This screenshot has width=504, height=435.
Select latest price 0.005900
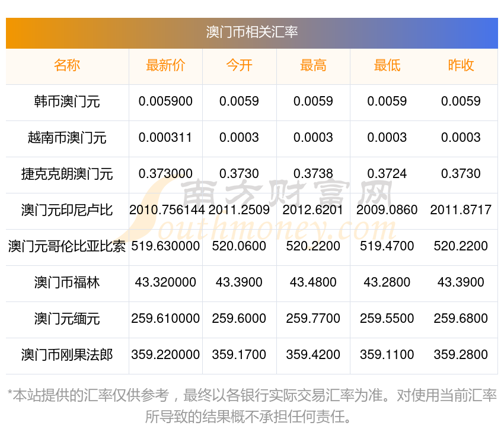click(x=165, y=101)
